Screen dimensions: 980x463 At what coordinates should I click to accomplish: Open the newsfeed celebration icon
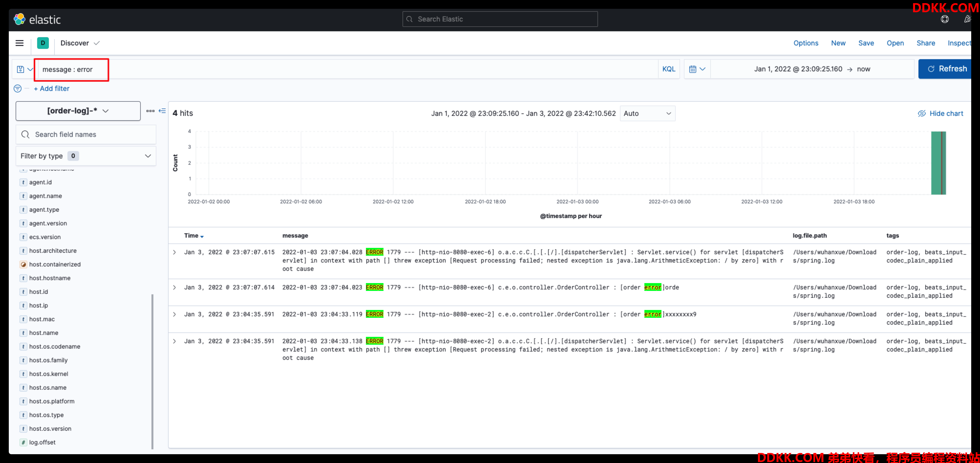tap(967, 19)
